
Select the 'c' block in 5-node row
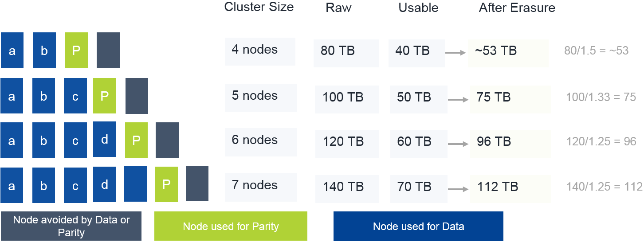point(75,96)
